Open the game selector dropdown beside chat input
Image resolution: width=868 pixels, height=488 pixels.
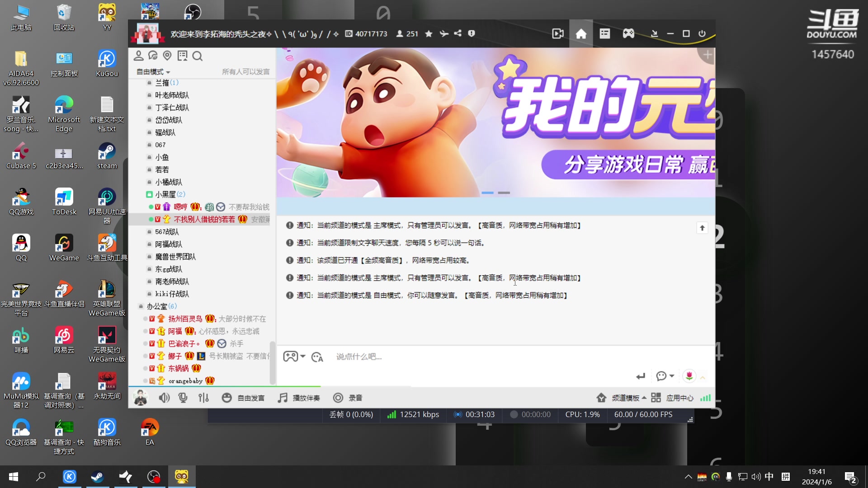pyautogui.click(x=294, y=357)
